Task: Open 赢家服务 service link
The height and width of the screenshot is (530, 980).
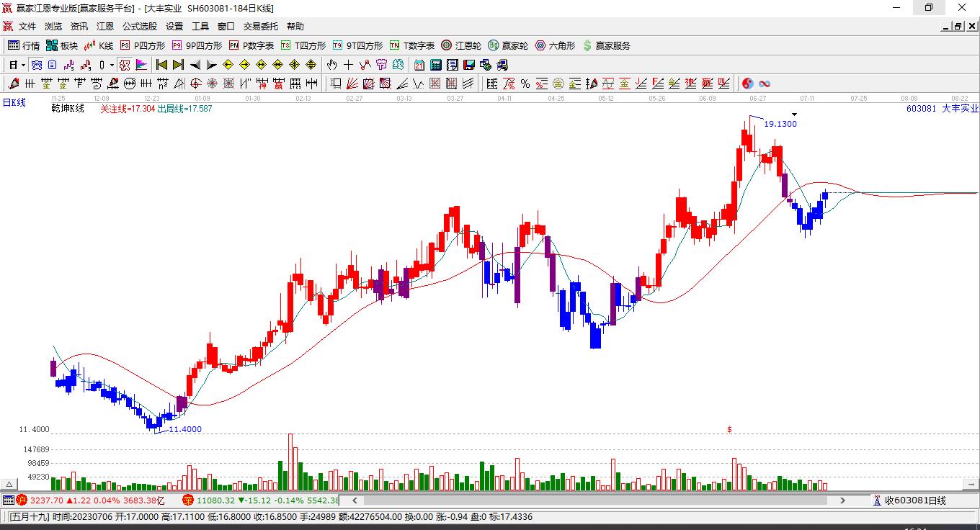Action: tap(606, 45)
